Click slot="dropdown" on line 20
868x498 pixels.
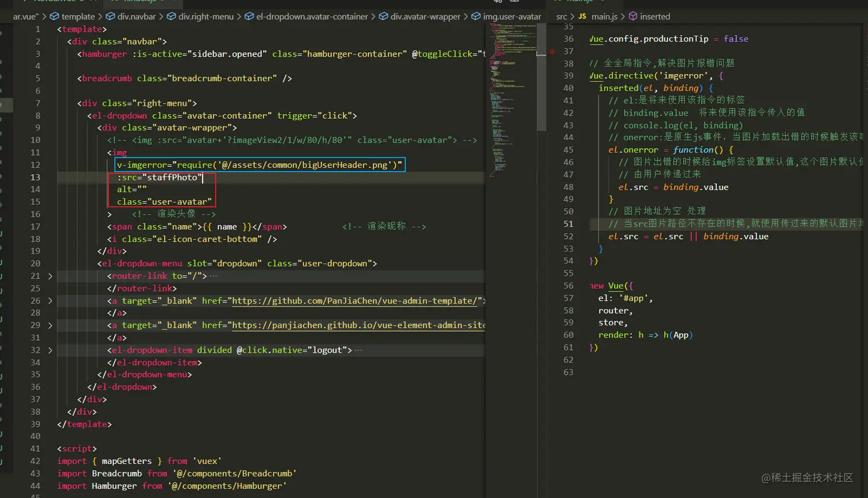pyautogui.click(x=224, y=264)
